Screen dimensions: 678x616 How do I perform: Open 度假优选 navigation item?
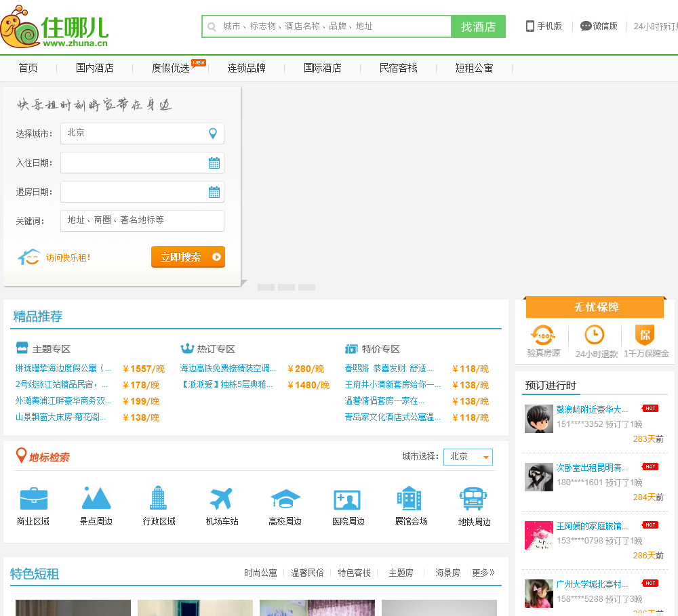[170, 68]
